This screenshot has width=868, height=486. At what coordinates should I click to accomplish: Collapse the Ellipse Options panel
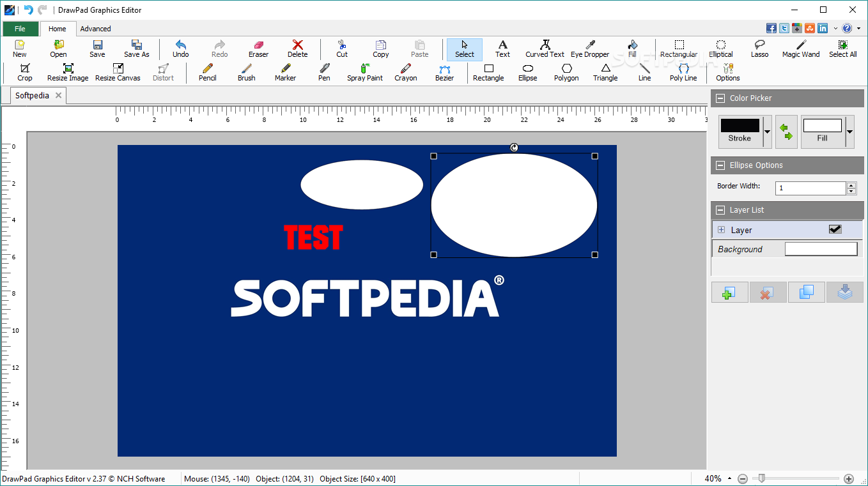click(x=720, y=165)
